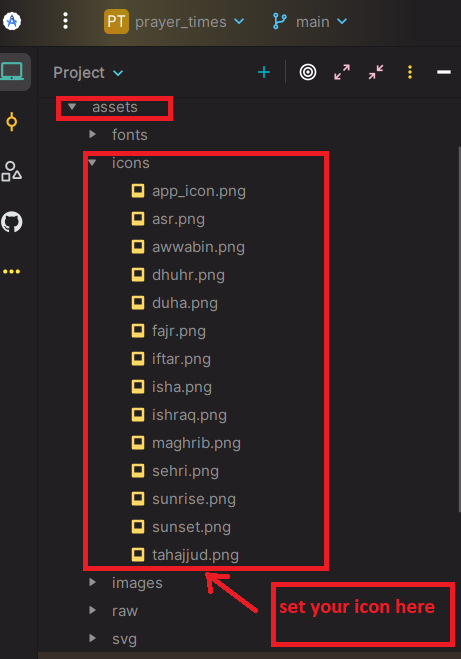Click image file icon beside asr.png
Image resolution: width=461 pixels, height=659 pixels.
[x=138, y=219]
